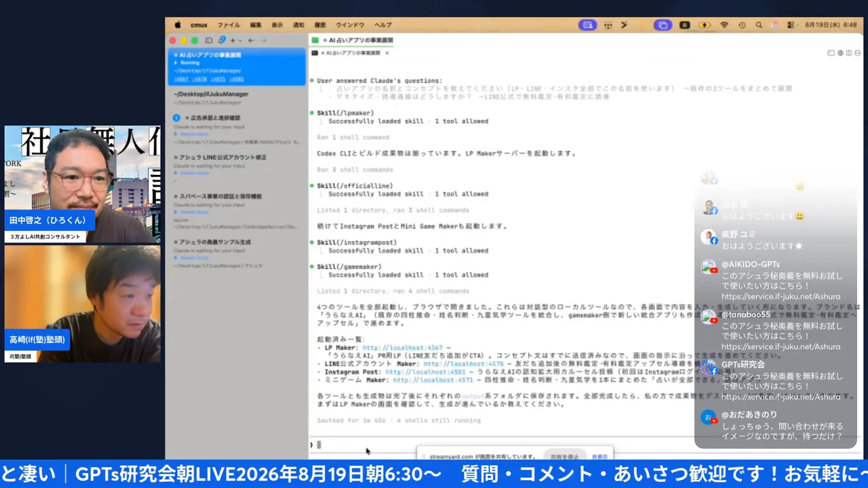Open the browser globe icon at top right
Image resolution: width=868 pixels, height=488 pixels.
coord(840,53)
